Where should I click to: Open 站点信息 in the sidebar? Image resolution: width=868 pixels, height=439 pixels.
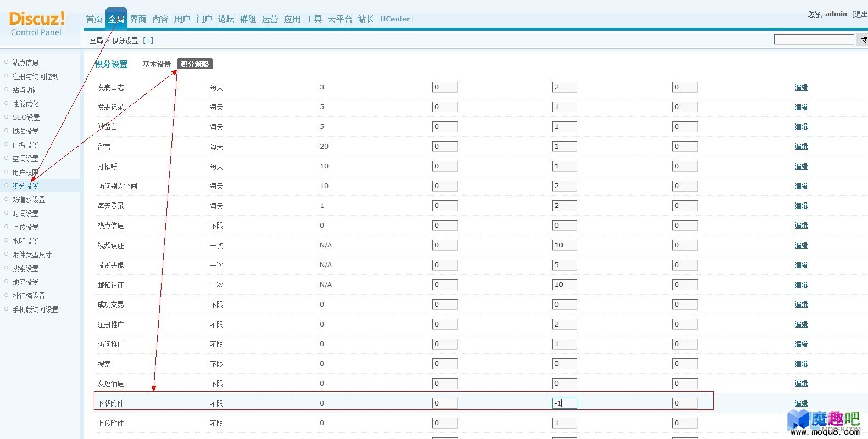point(25,63)
